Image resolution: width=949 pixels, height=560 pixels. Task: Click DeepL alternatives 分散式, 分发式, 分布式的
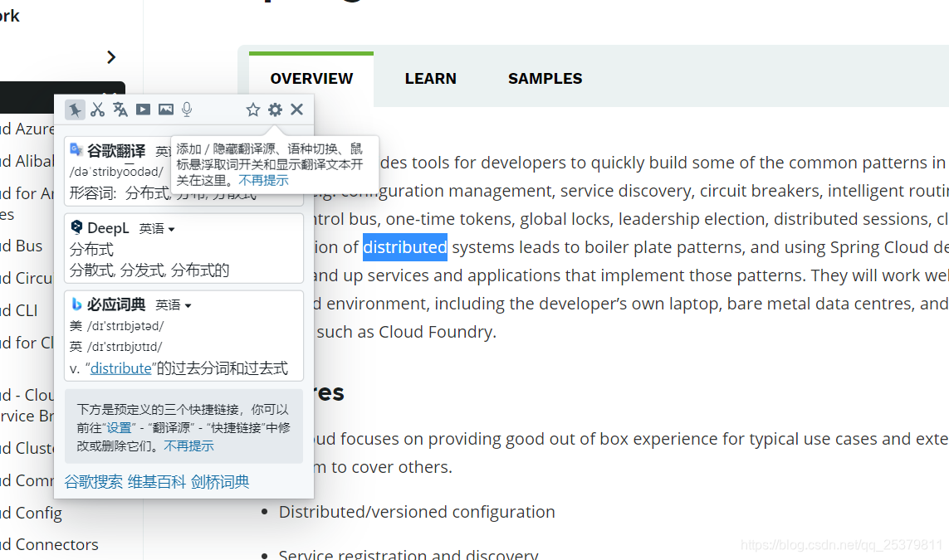(149, 270)
